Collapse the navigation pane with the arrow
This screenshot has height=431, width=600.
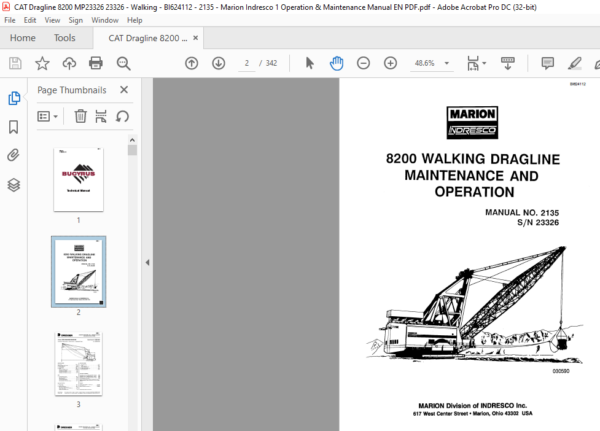(147, 263)
